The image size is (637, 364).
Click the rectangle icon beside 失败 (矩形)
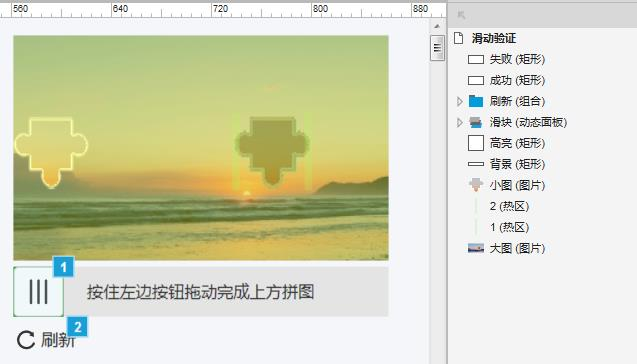(x=476, y=60)
